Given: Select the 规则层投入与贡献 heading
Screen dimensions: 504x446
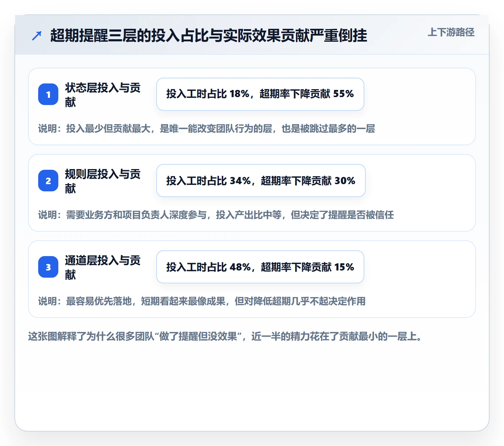Looking at the screenshot, I should pos(103,181).
